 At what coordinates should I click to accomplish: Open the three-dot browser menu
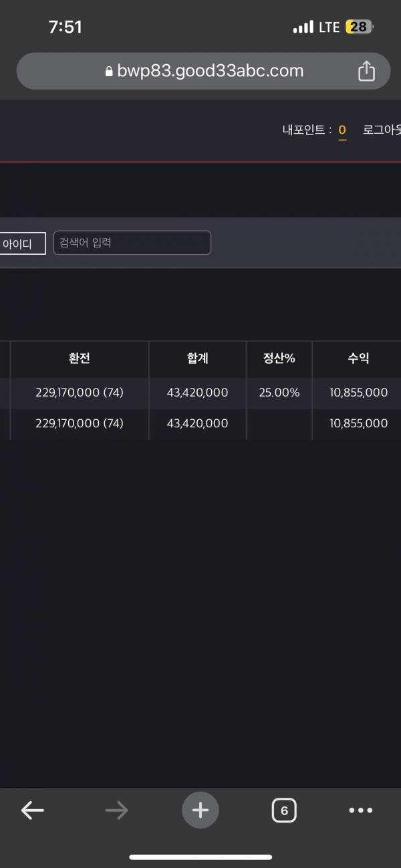click(361, 810)
